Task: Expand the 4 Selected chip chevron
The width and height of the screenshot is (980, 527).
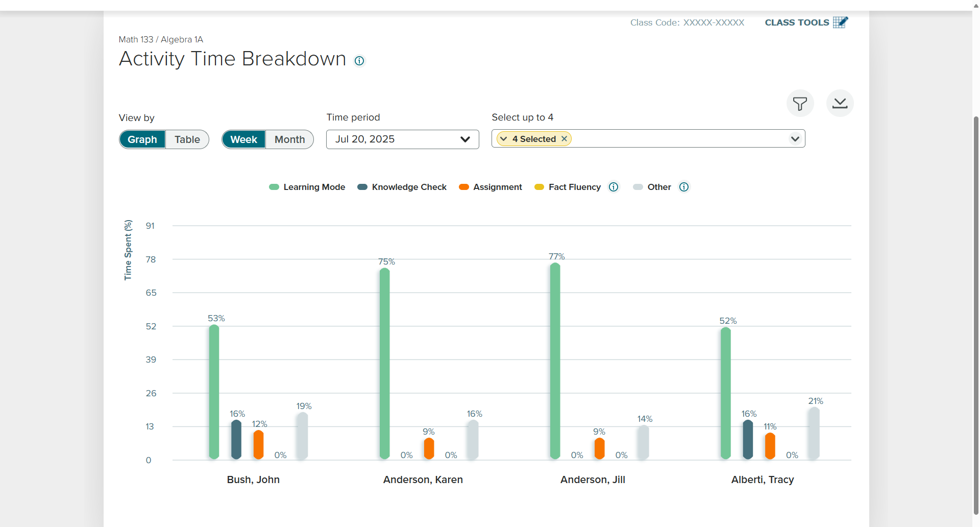Action: (504, 139)
